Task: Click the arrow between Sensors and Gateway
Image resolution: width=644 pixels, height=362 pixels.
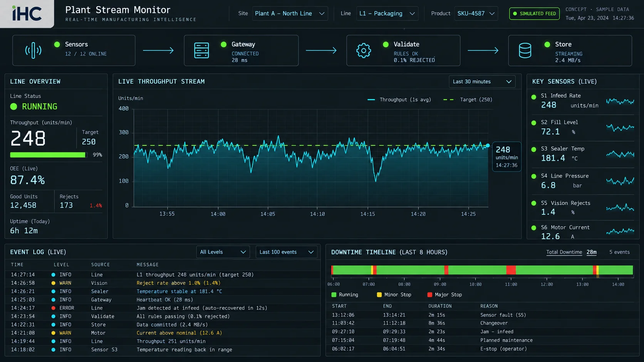Action: click(x=158, y=50)
